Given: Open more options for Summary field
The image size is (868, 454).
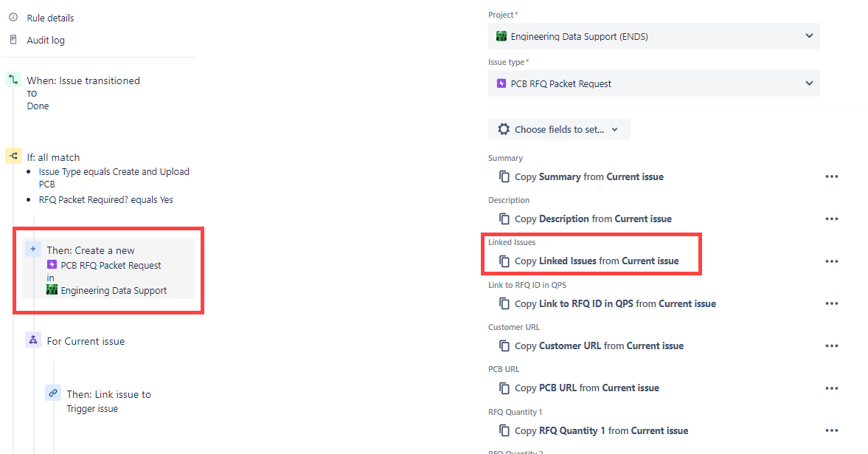Looking at the screenshot, I should pos(831,177).
